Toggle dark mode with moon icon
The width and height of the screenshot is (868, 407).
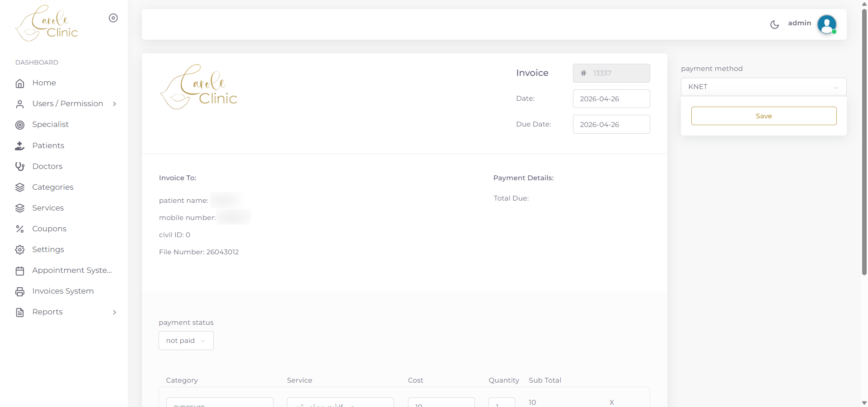click(774, 24)
